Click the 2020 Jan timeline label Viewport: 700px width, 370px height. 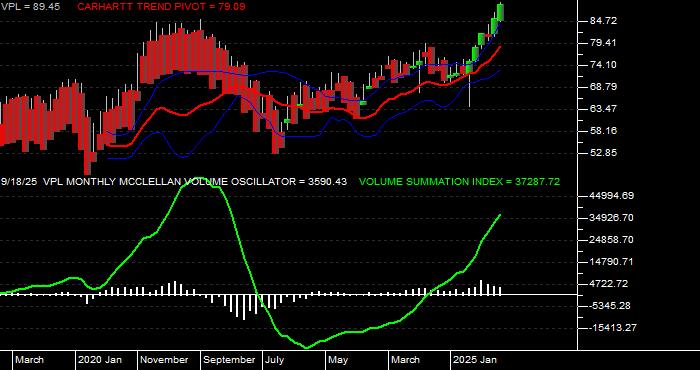coord(100,360)
